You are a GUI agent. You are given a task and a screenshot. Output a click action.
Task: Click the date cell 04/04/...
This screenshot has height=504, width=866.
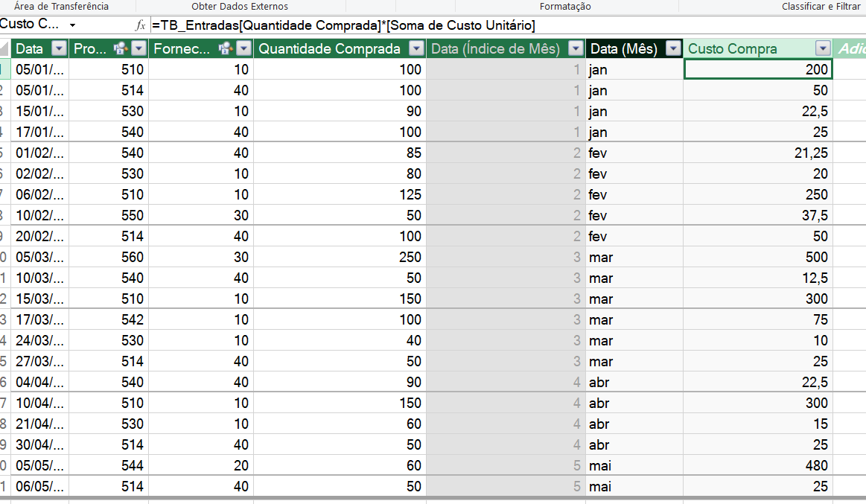coord(39,382)
